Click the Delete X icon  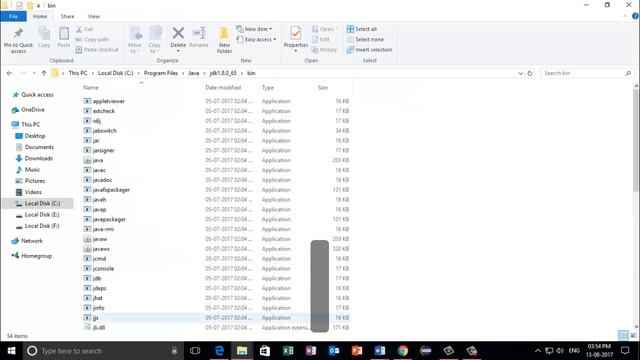tap(178, 33)
